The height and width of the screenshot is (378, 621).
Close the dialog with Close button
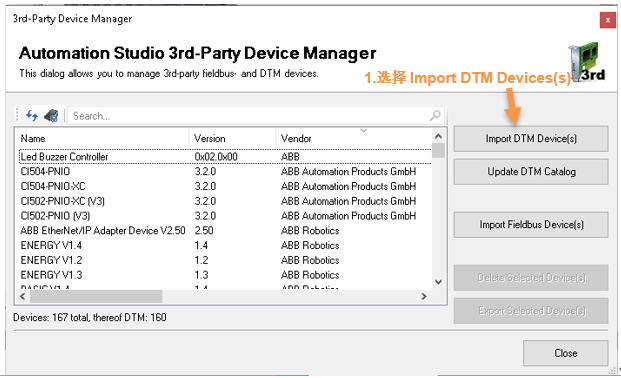(565, 353)
